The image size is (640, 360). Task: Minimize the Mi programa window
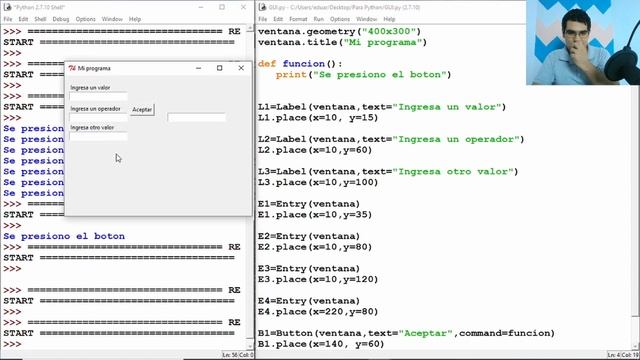(x=198, y=68)
